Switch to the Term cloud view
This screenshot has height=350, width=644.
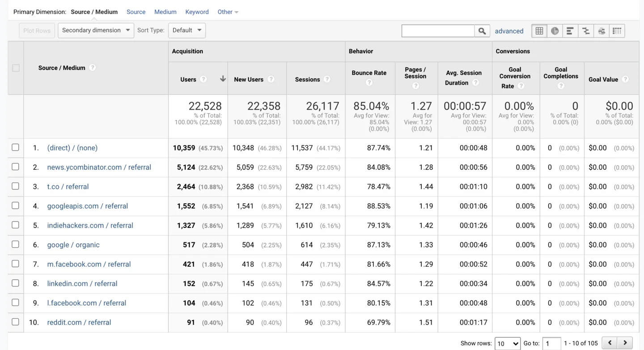point(602,31)
